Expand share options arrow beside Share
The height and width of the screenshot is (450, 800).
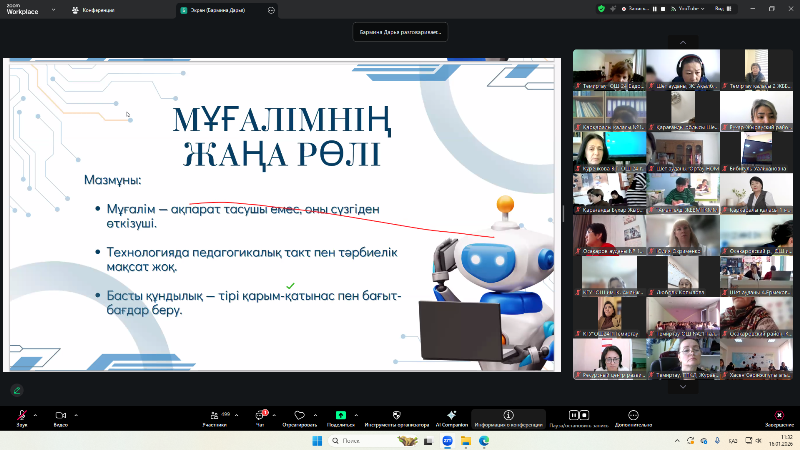point(356,414)
